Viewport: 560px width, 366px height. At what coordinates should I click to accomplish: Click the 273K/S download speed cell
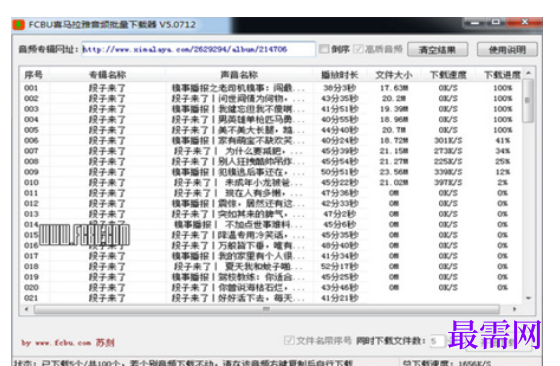coord(448,151)
